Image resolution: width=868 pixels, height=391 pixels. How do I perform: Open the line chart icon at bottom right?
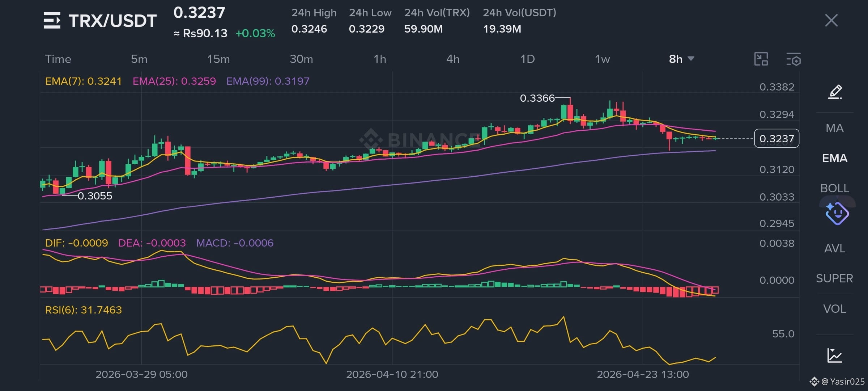(835, 355)
